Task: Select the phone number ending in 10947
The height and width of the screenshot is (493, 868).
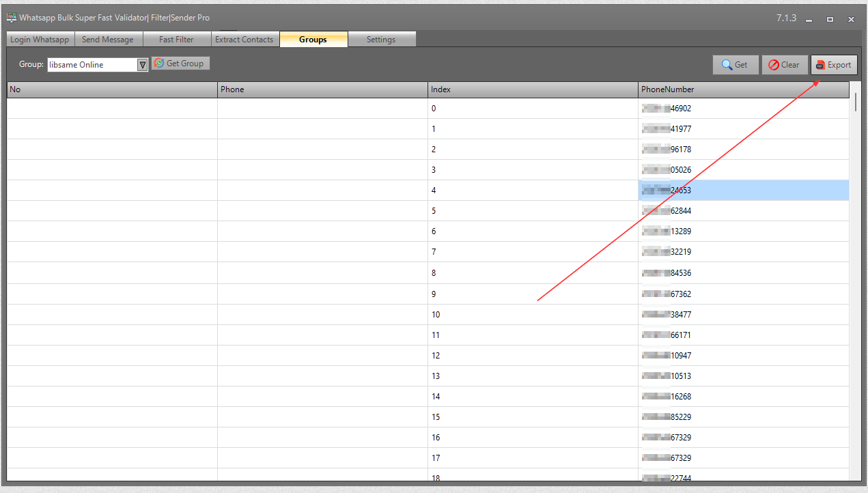Action: [x=744, y=356]
